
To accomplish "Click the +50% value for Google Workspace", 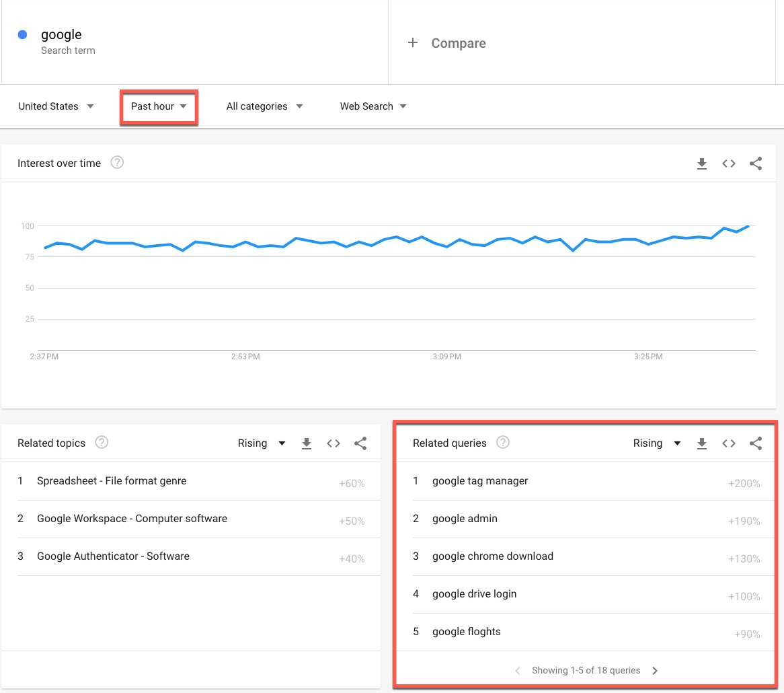I will pos(352,521).
